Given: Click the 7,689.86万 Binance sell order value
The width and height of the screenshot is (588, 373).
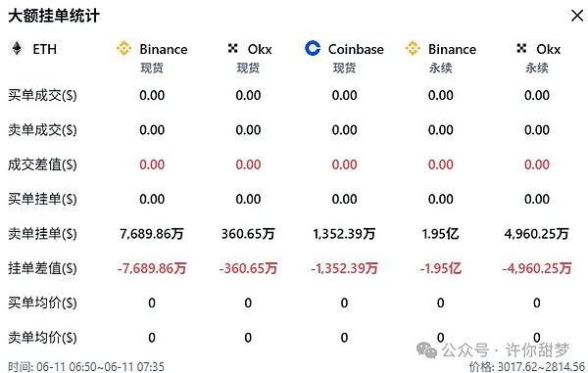Looking at the screenshot, I should tap(152, 234).
